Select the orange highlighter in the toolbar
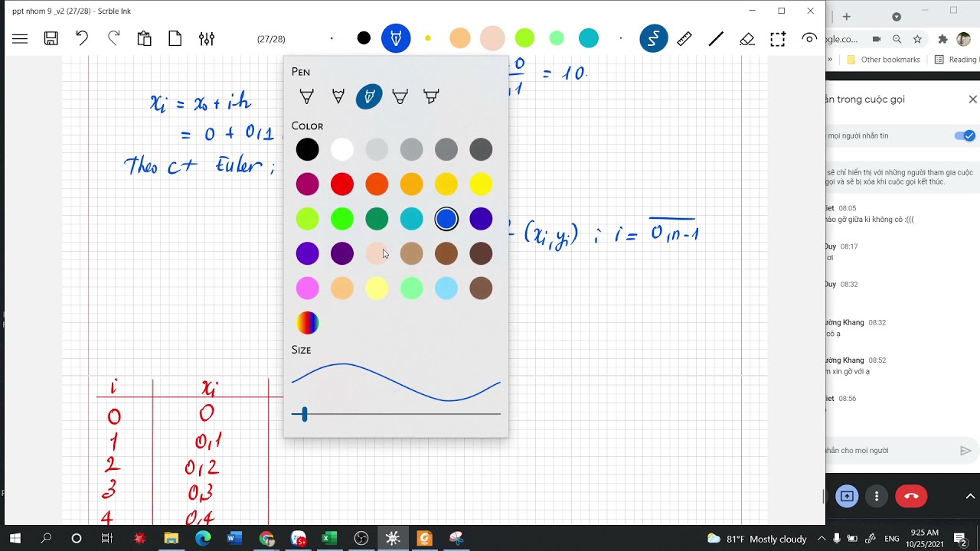Screen dimensions: 980x551 tap(460, 38)
